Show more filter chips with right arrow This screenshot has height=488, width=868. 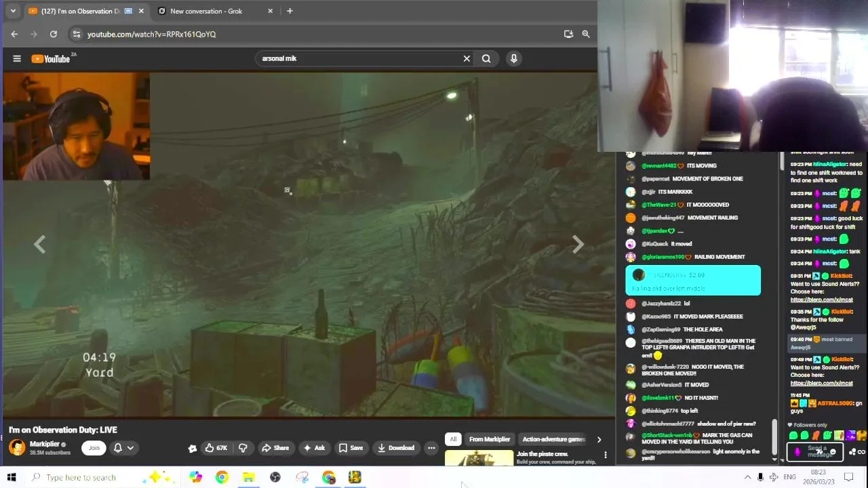tap(599, 439)
